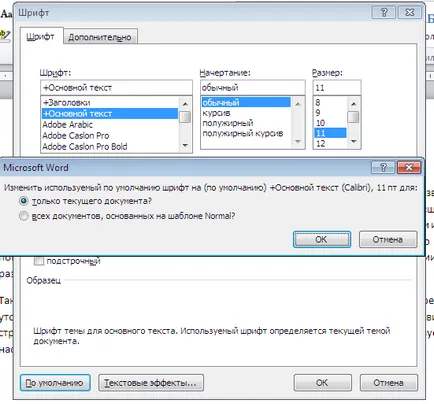
Task: Toggle the подстрочный checkbox
Action: tap(39, 261)
